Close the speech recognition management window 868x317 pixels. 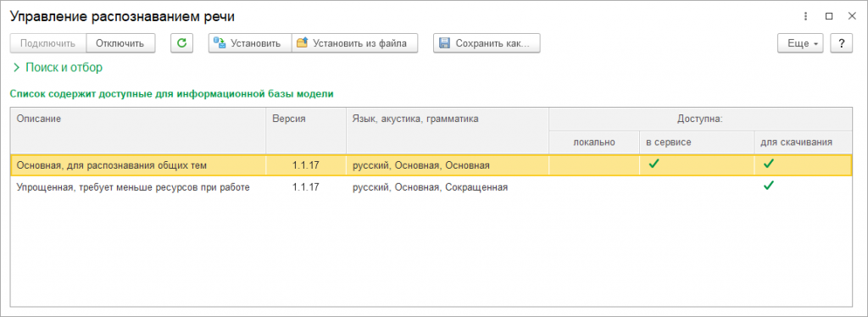coord(852,16)
